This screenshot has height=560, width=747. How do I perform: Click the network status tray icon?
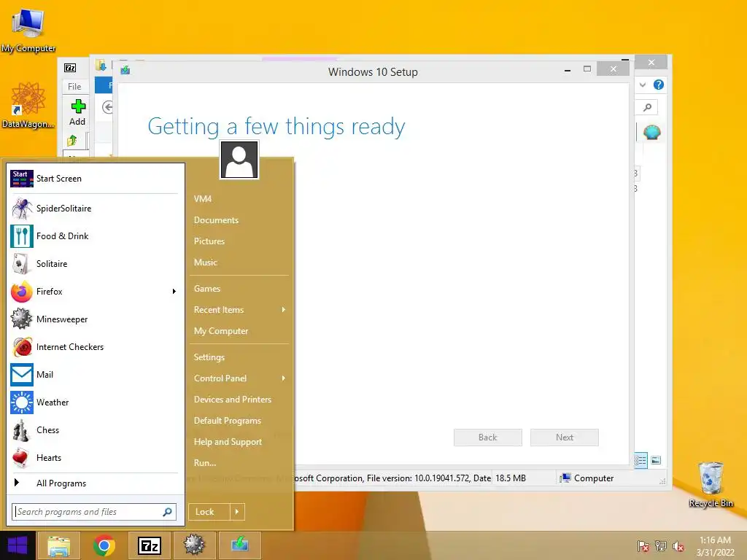pos(661,546)
